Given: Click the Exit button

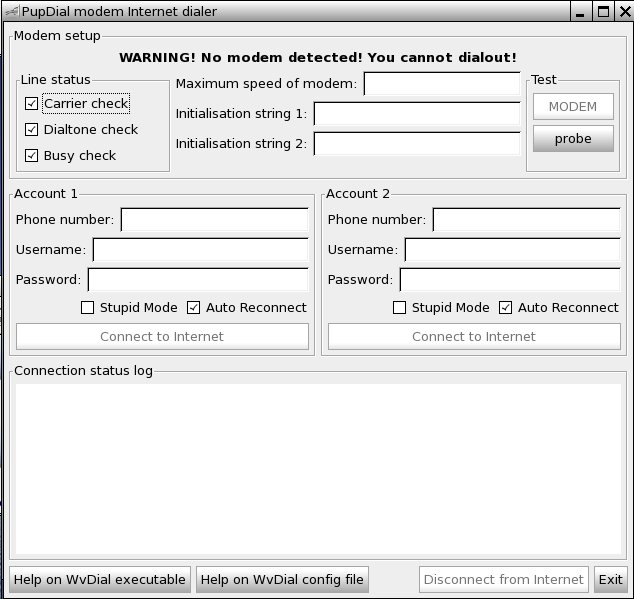Looking at the screenshot, I should point(610,579).
